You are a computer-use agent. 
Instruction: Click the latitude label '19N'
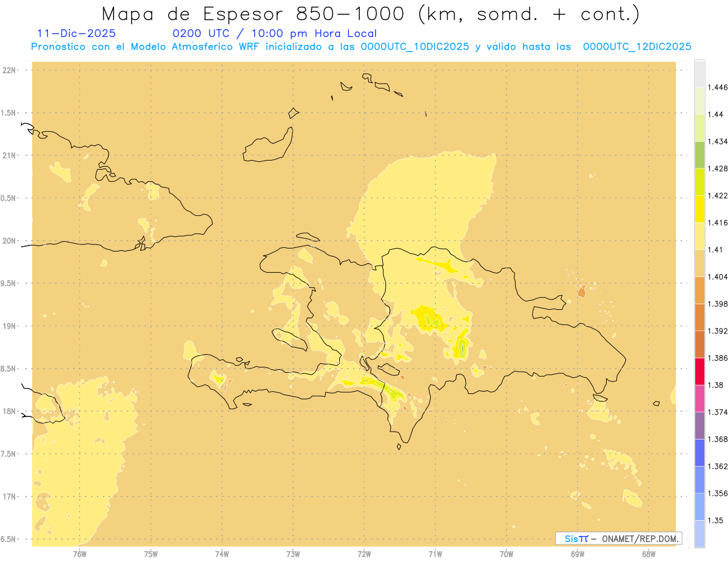click(x=9, y=326)
